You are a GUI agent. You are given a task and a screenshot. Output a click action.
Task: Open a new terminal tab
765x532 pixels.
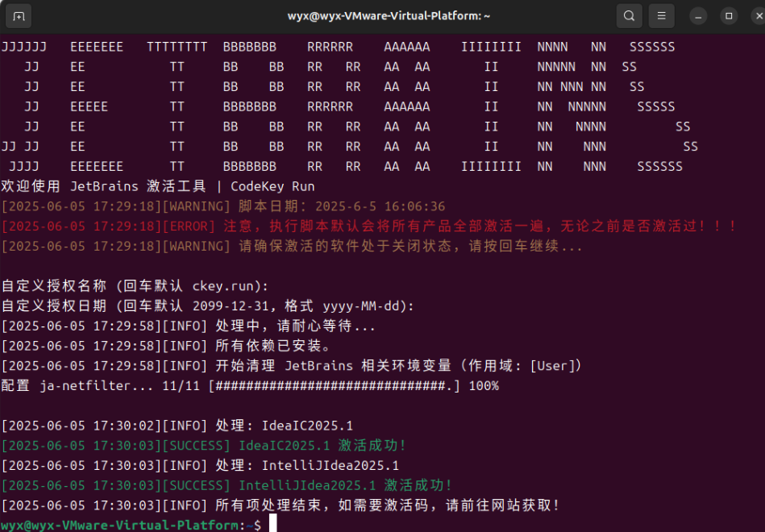click(x=19, y=16)
